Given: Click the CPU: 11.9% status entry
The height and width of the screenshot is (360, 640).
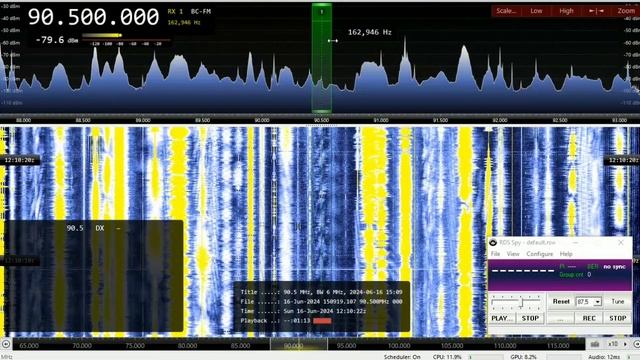Looking at the screenshot, I should [447, 357].
